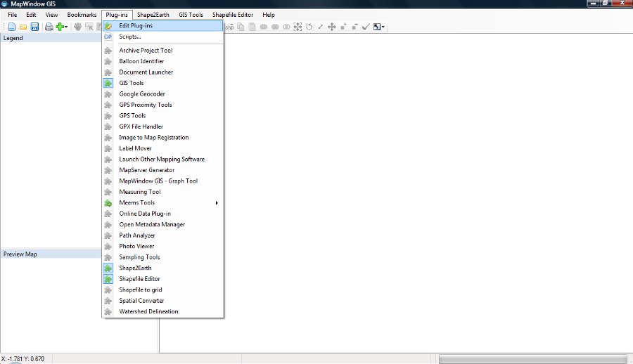
Task: Choose Edit Plug-ins from the menu
Action: [162, 26]
